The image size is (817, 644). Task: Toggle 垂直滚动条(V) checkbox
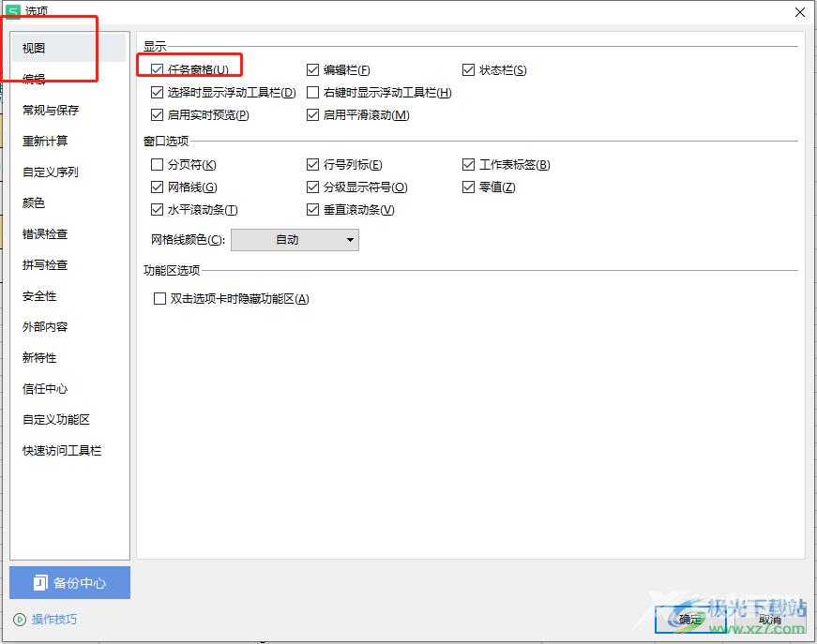coord(312,209)
